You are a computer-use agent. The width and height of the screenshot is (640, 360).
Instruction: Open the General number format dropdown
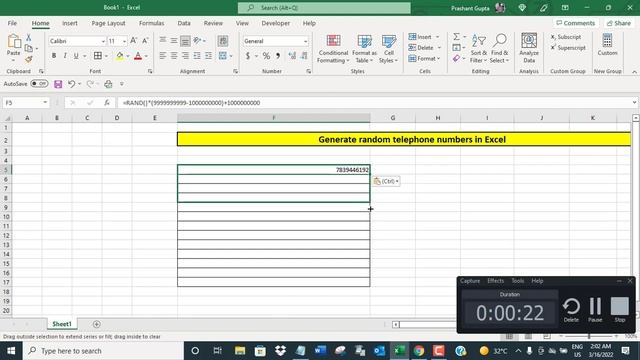pos(305,41)
